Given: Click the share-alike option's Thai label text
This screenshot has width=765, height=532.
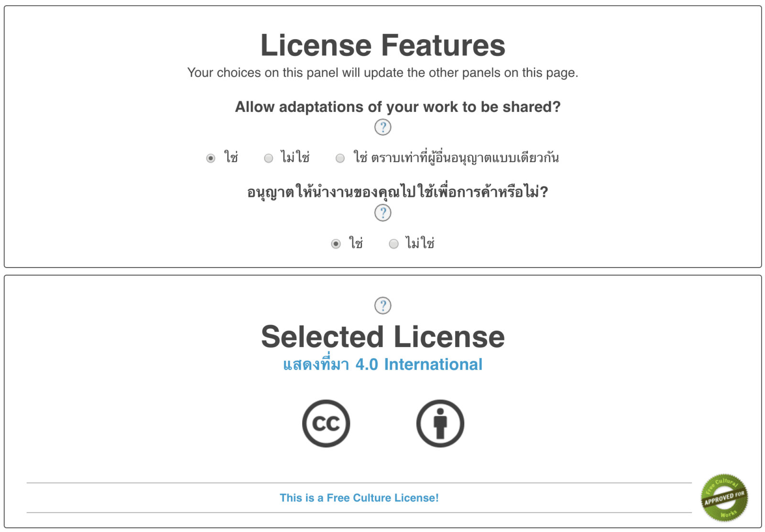Looking at the screenshot, I should tap(456, 158).
